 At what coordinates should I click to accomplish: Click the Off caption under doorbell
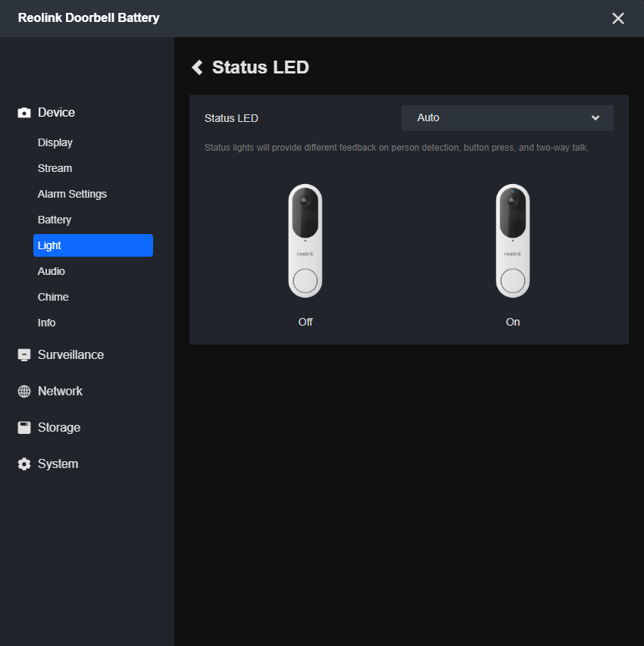pos(305,322)
